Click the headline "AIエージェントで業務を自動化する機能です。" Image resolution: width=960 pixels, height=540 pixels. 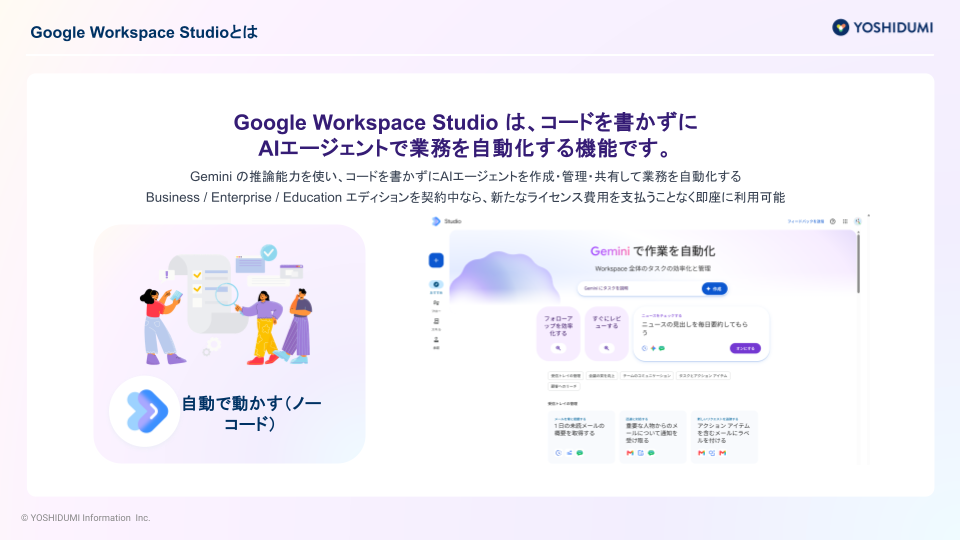point(466,148)
